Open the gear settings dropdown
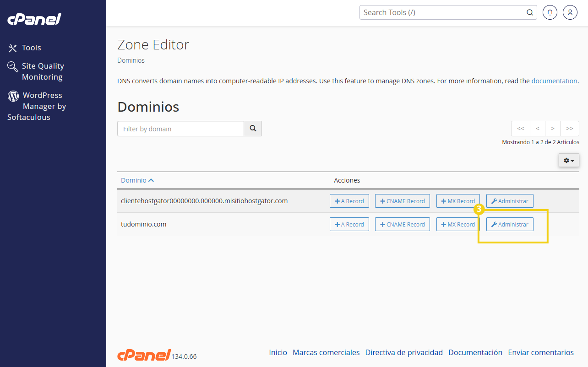This screenshot has height=367, width=588. (569, 160)
